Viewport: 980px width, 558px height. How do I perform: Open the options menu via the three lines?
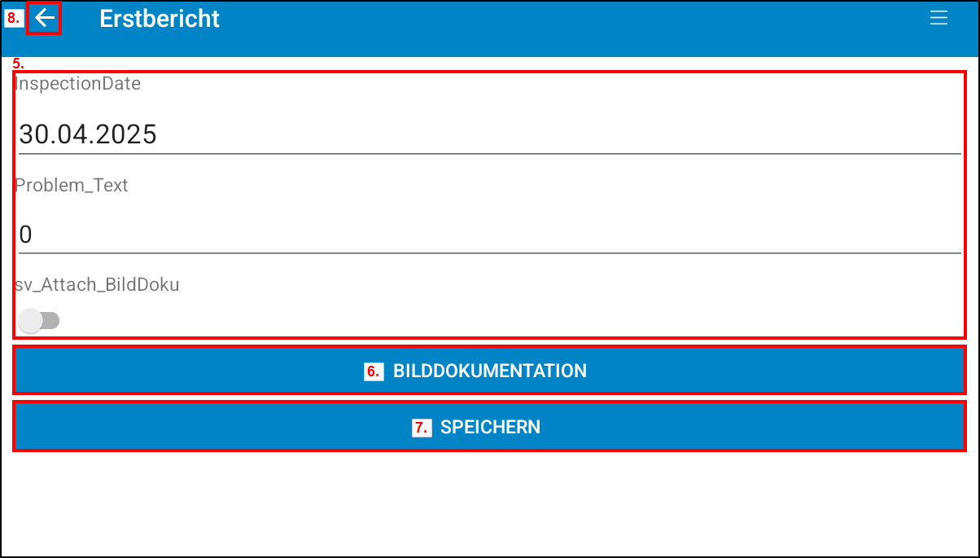click(939, 18)
